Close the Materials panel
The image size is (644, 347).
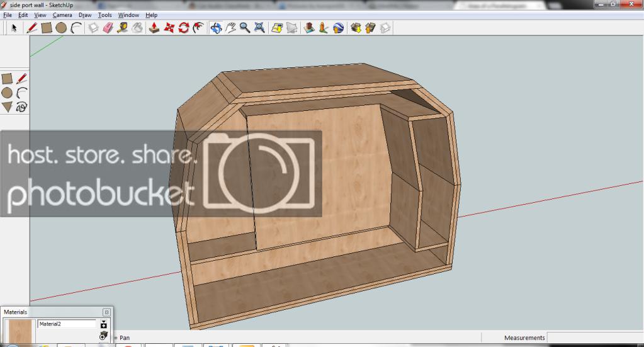[x=106, y=312]
